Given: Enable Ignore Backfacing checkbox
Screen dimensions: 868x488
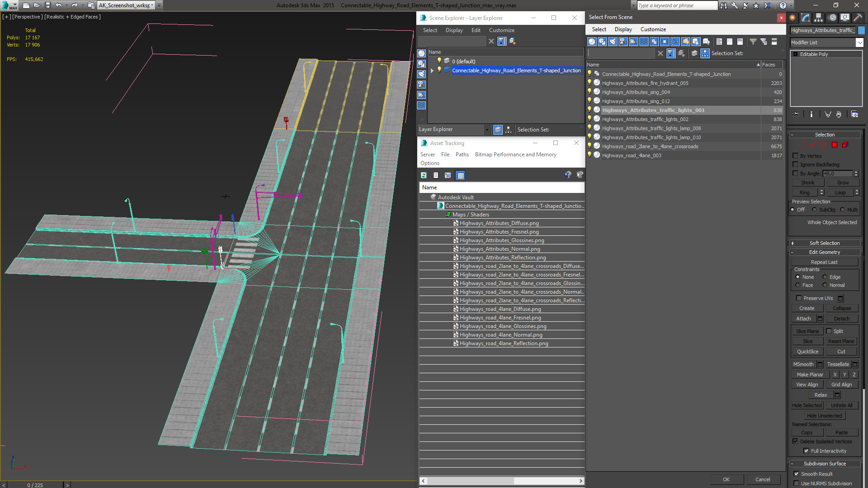Looking at the screenshot, I should coord(796,164).
